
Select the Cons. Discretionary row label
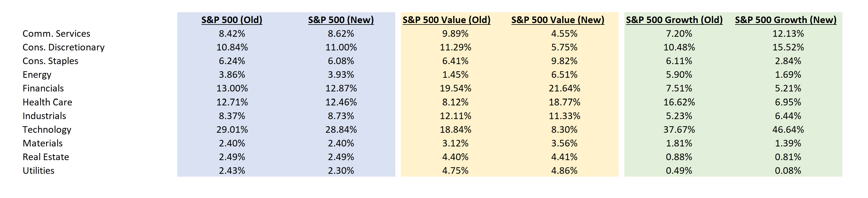tap(63, 47)
